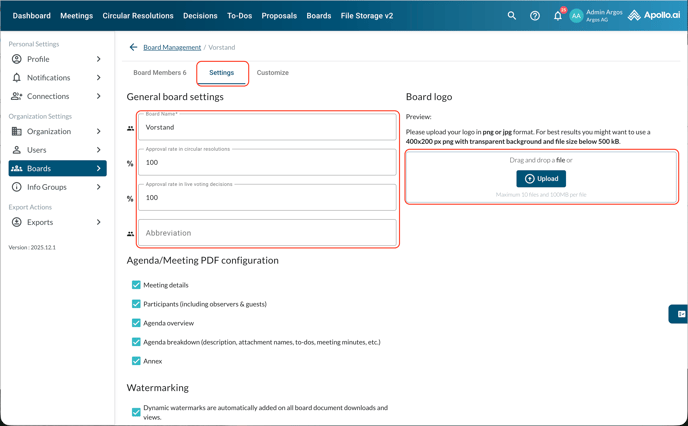Open the help question mark icon
Screen dimensions: 688x426
(x=535, y=16)
